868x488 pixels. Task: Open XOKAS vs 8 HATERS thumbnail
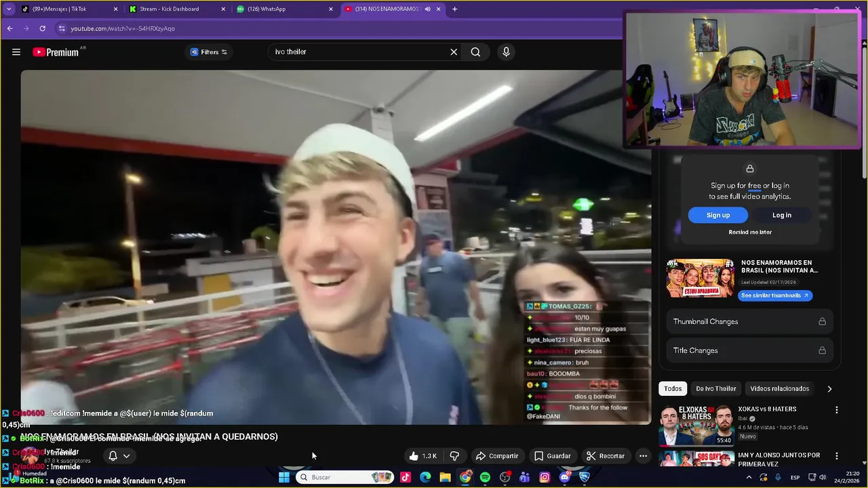coord(696,425)
